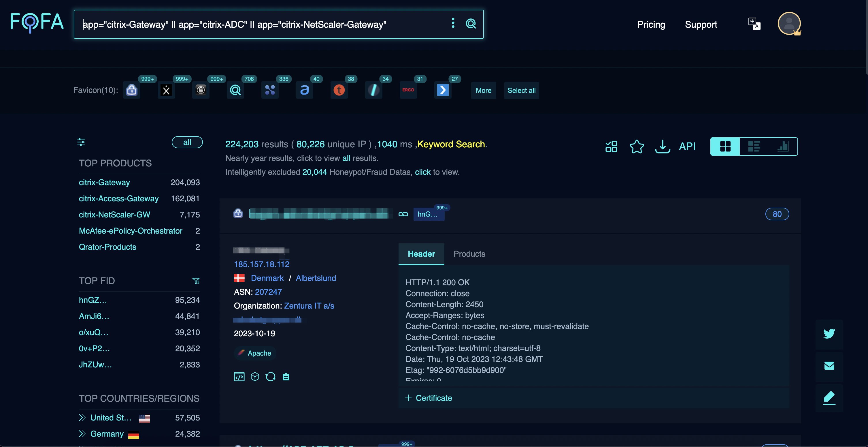Open the Pricing page
The width and height of the screenshot is (868, 447).
[x=651, y=24]
